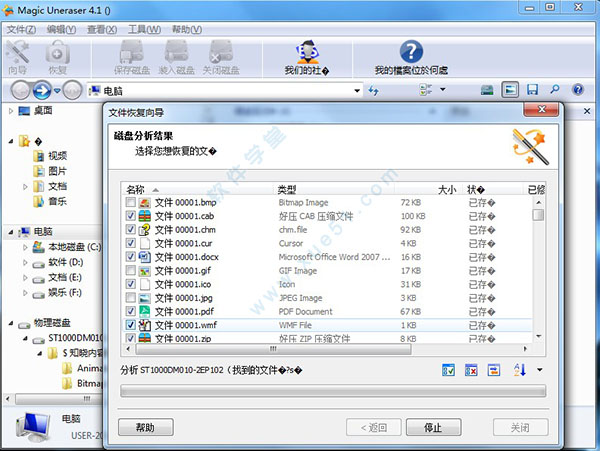Click the A-Z sort icon in wizard
The width and height of the screenshot is (600, 451).
pos(520,370)
